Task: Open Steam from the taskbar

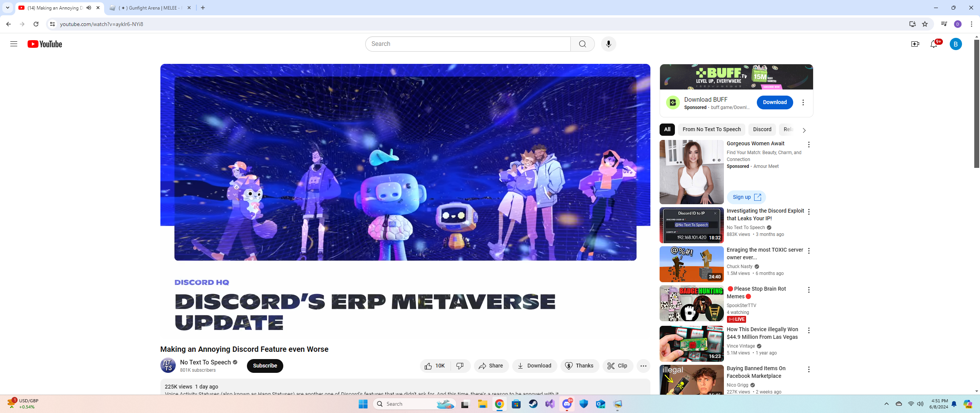Action: [x=533, y=404]
